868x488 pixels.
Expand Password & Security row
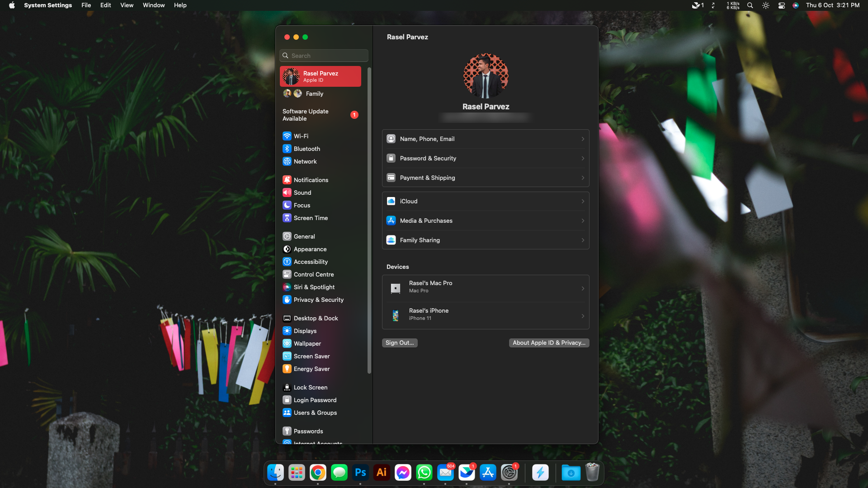click(x=486, y=158)
